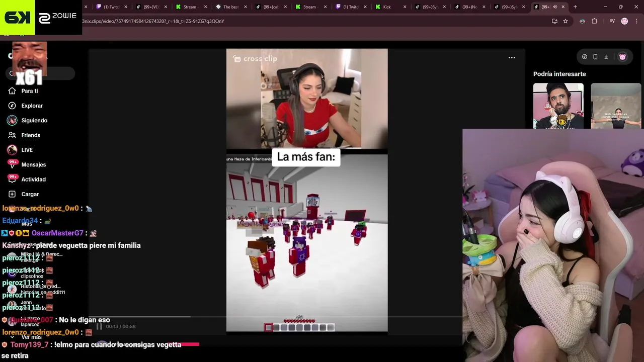Screen dimensions: 644x362
Task: Switch to the first (1) Twitch tab
Action: click(x=111, y=7)
